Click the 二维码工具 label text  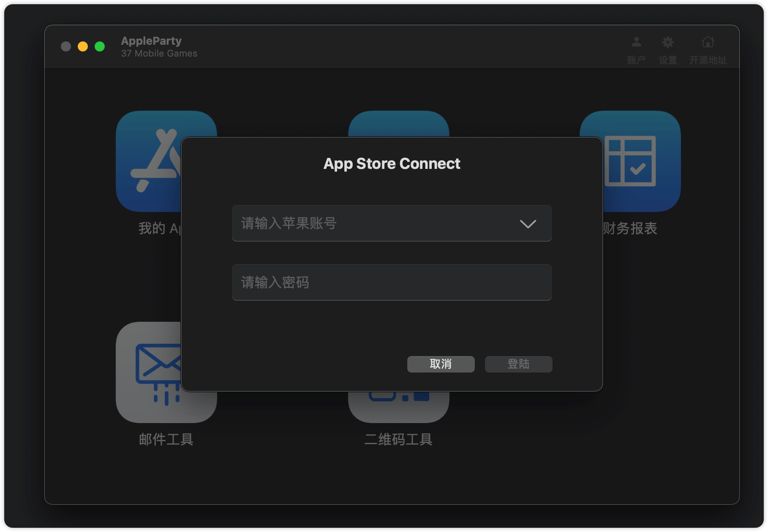point(398,440)
